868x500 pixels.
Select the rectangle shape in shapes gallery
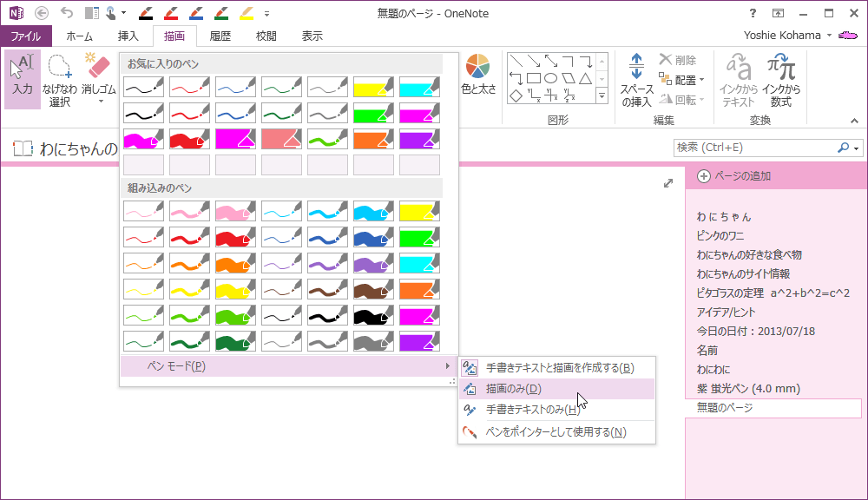pyautogui.click(x=534, y=78)
